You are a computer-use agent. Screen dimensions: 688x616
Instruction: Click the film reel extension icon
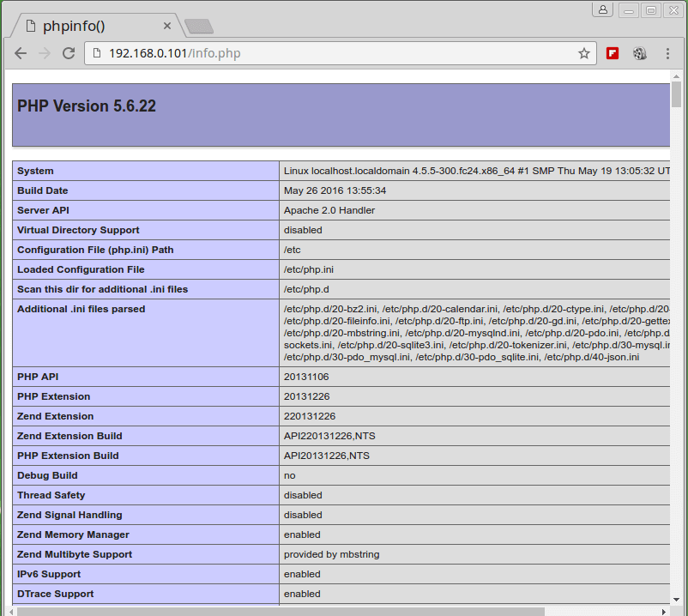coord(639,53)
